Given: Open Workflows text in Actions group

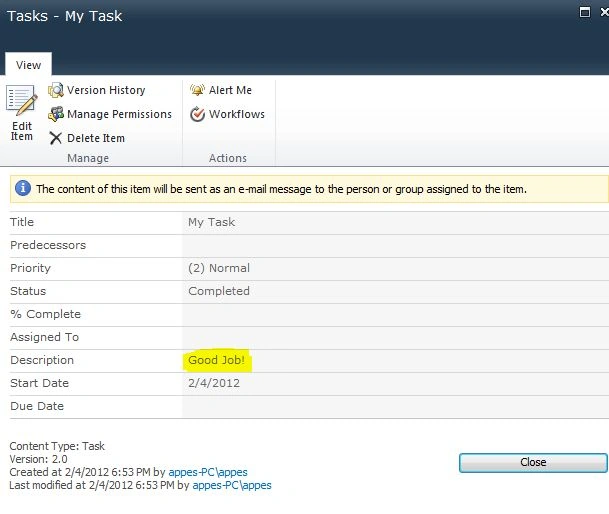Looking at the screenshot, I should 237,114.
